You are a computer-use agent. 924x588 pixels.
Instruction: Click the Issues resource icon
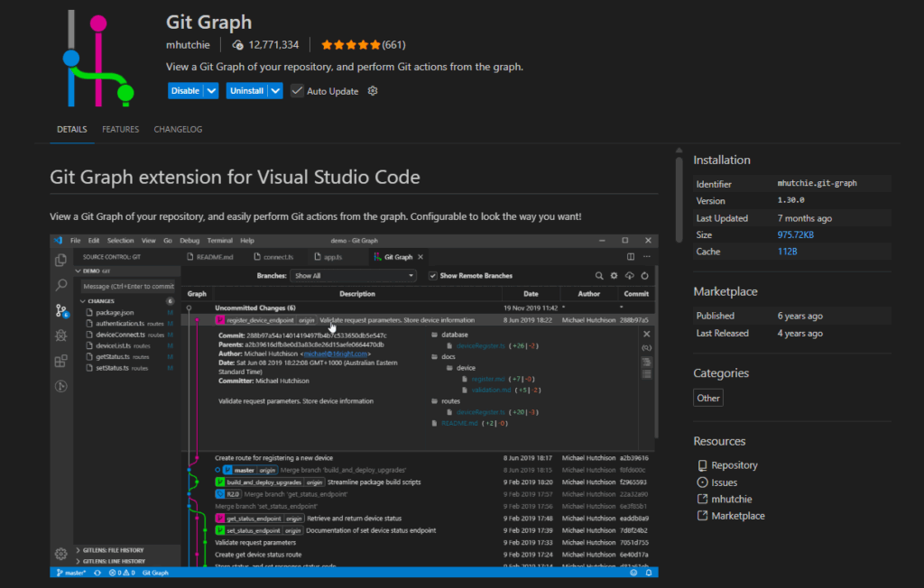coord(703,482)
